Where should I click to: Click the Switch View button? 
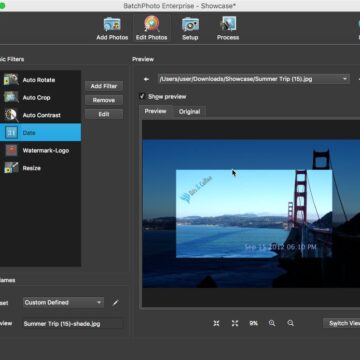pyautogui.click(x=342, y=323)
